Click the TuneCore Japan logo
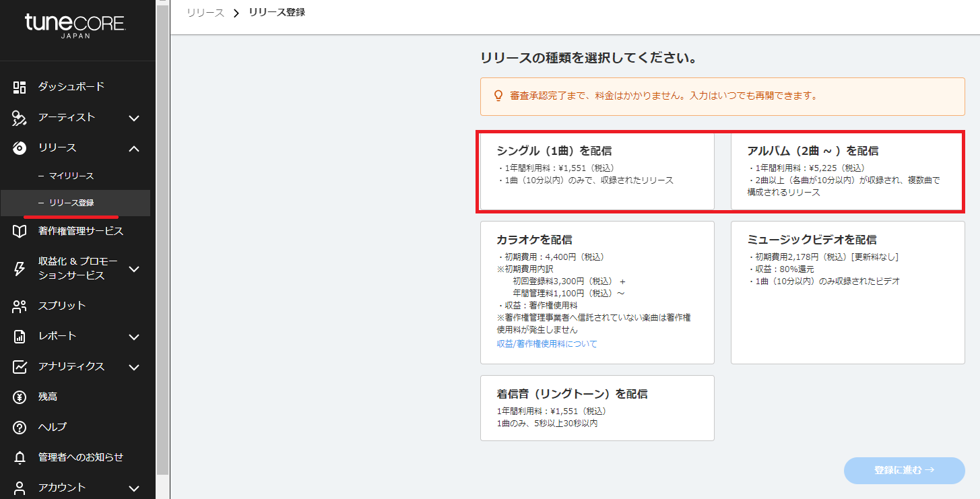980x499 pixels. pos(76,25)
